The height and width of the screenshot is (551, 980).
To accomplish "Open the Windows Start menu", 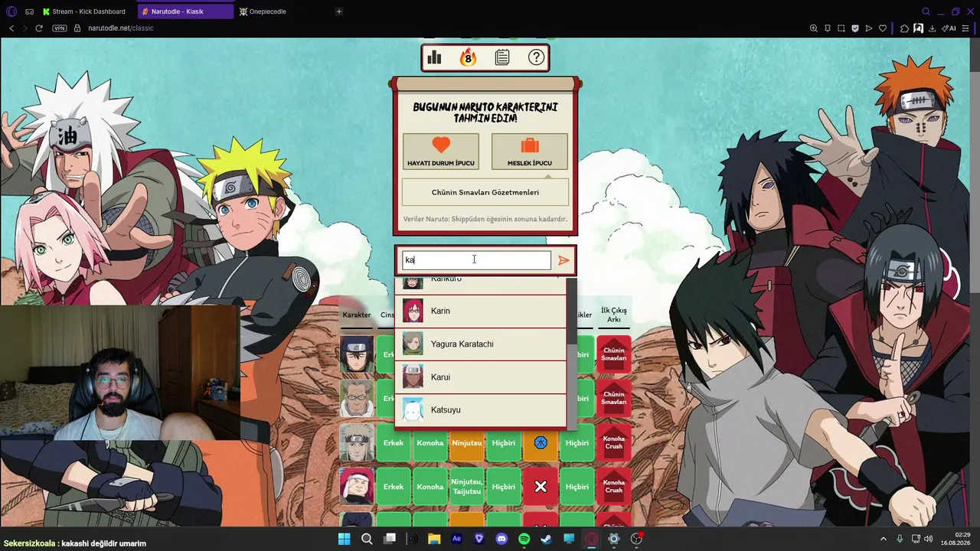I will point(344,539).
